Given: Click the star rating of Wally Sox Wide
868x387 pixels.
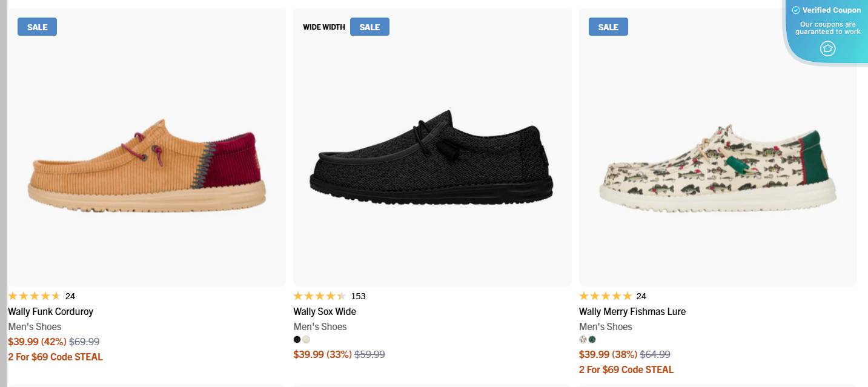Looking at the screenshot, I should 320,296.
